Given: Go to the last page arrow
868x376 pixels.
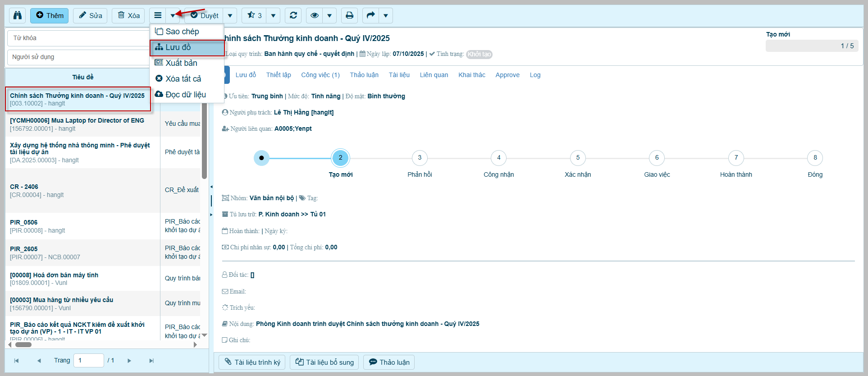Looking at the screenshot, I should tap(151, 361).
